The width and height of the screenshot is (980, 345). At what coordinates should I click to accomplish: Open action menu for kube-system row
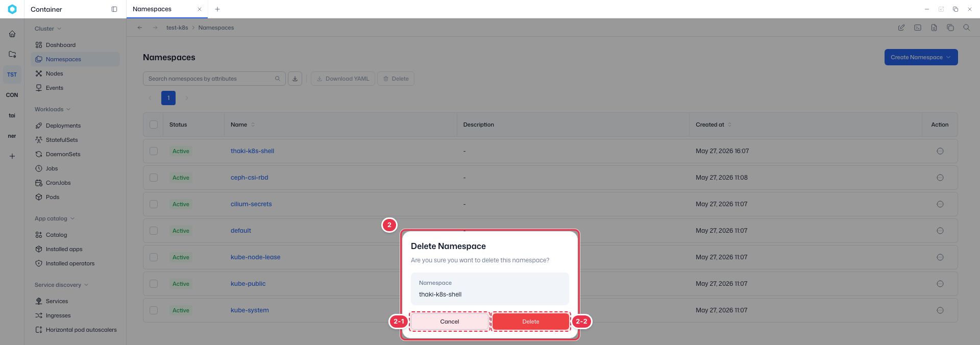tap(940, 310)
